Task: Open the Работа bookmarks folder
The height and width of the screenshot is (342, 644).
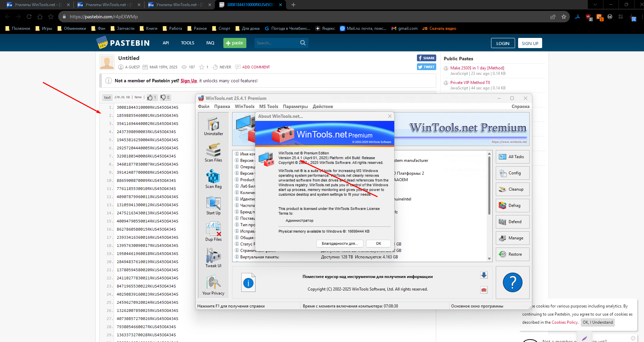Action: 172,28
